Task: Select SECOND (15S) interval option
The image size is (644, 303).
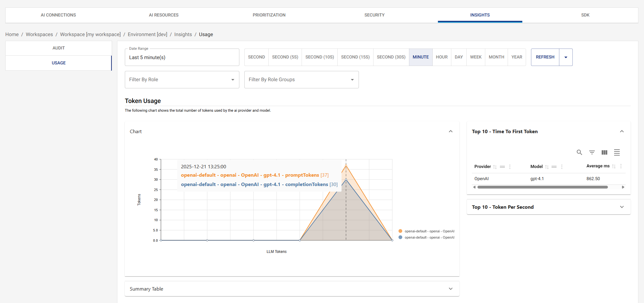Action: pos(355,57)
